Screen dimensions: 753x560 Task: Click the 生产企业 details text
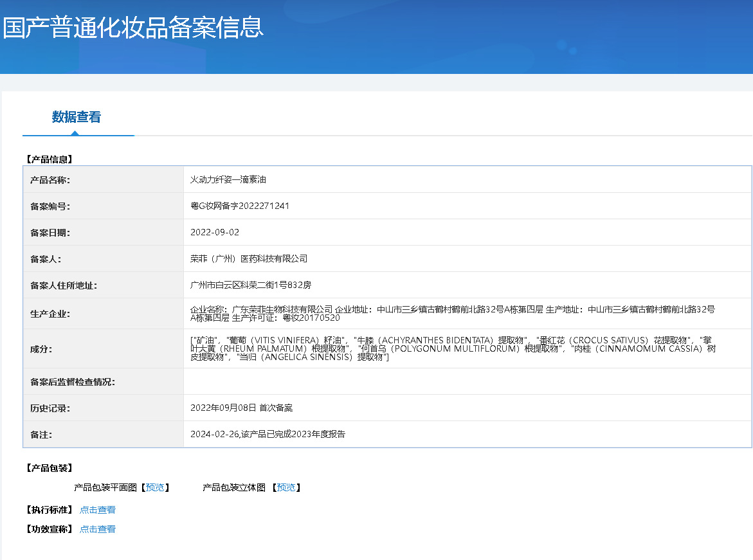point(452,314)
